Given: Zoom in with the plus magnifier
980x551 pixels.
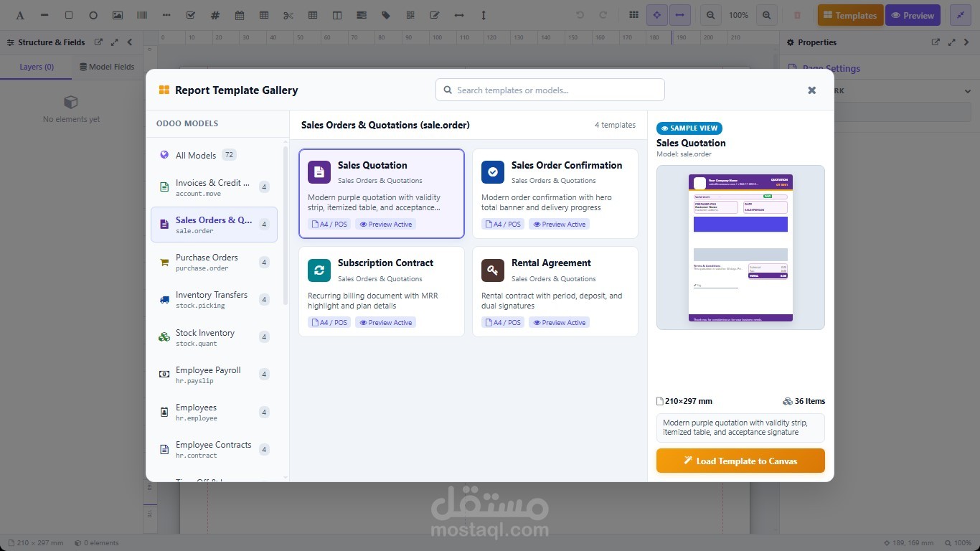Looking at the screenshot, I should 767,15.
